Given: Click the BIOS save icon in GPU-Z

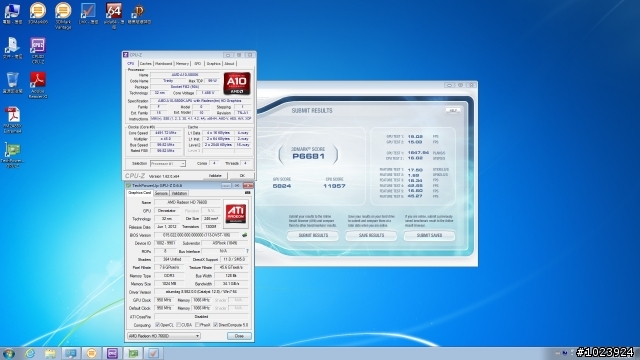Looking at the screenshot, I should coord(244,235).
